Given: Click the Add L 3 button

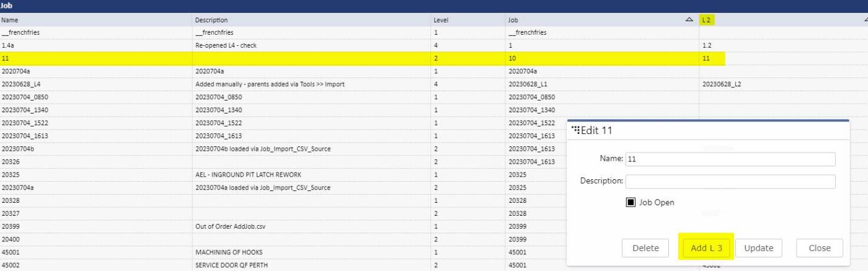Looking at the screenshot, I should pos(706,248).
